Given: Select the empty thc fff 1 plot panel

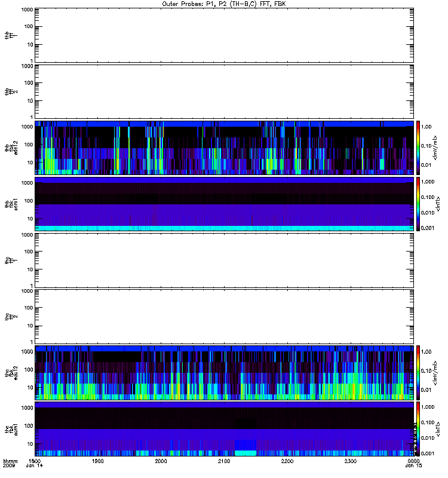Looking at the screenshot, I should pyautogui.click(x=225, y=261).
